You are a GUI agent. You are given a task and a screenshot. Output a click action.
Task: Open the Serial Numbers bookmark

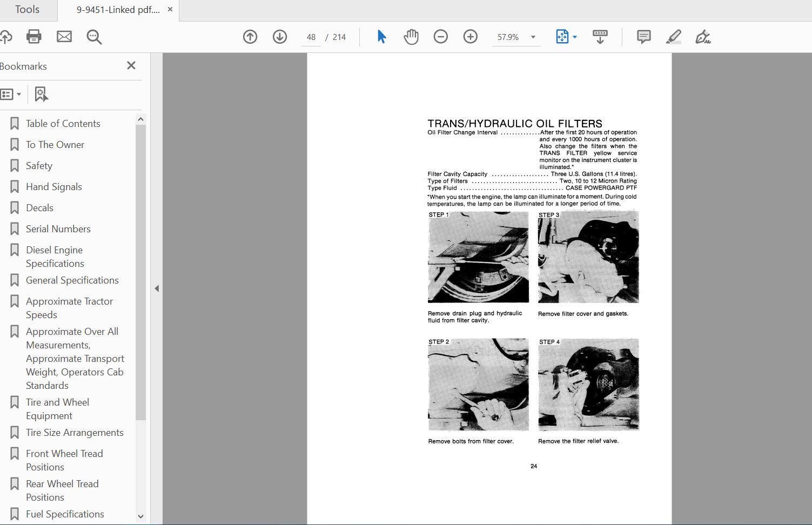click(58, 229)
